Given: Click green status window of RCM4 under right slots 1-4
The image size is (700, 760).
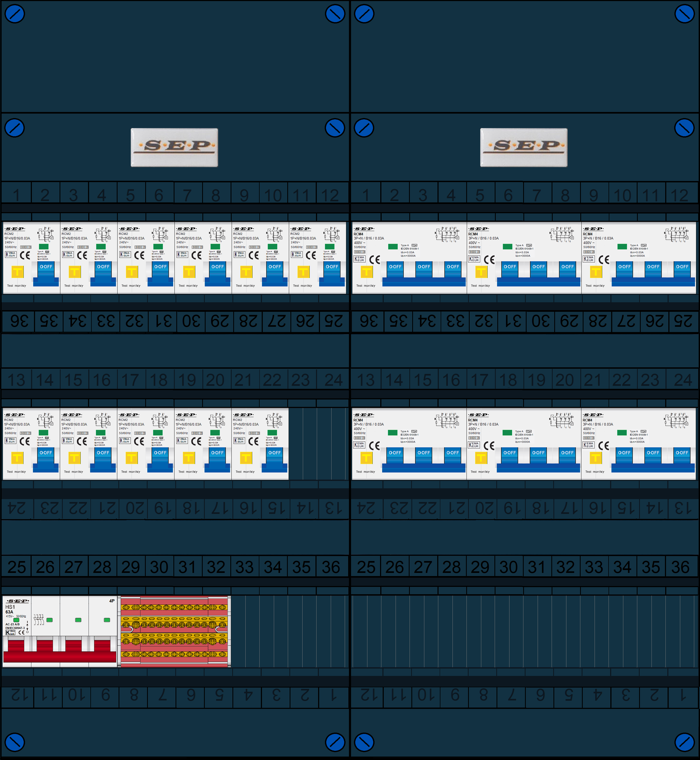Looking at the screenshot, I should click(393, 246).
